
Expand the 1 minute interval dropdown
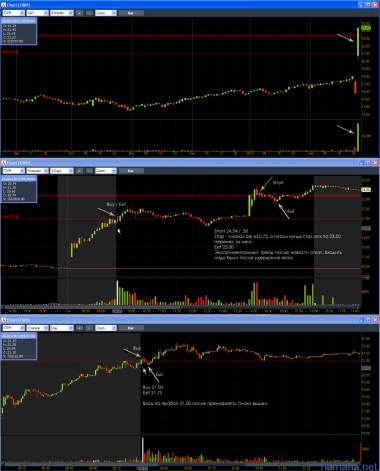tap(37, 328)
